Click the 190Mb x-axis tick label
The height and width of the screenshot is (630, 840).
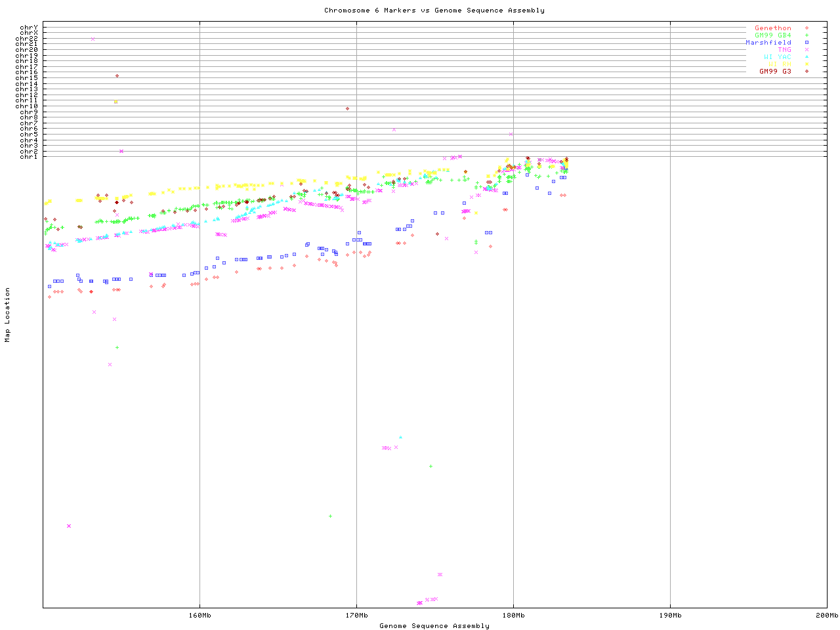point(670,616)
